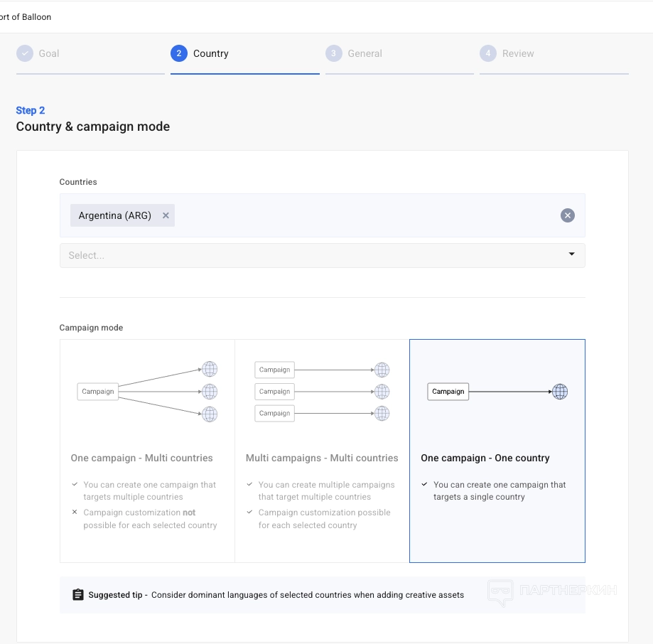Click middle Campaign box in Multi campaigns diagram
Viewport: 653px width, 644px height.
coord(274,392)
